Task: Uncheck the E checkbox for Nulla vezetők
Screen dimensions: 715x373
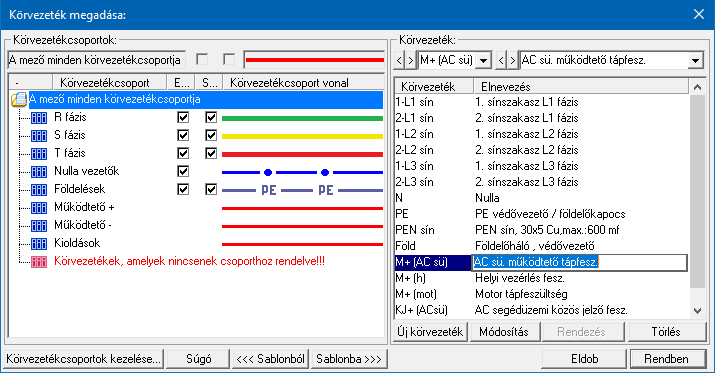Action: (x=183, y=171)
